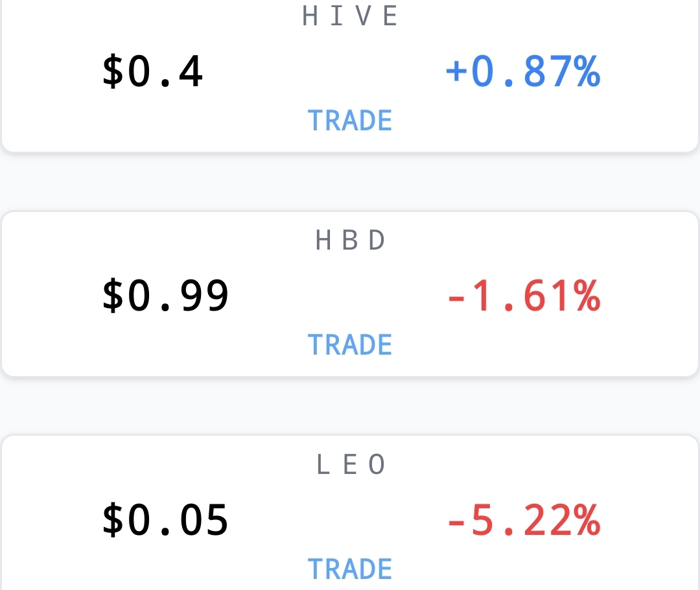Tap the HBD price $0.99
Screen dimensions: 700x590
(x=166, y=295)
